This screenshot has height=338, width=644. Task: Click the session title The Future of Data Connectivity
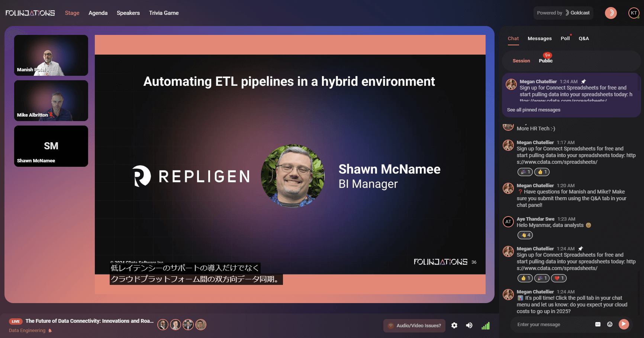tap(89, 321)
